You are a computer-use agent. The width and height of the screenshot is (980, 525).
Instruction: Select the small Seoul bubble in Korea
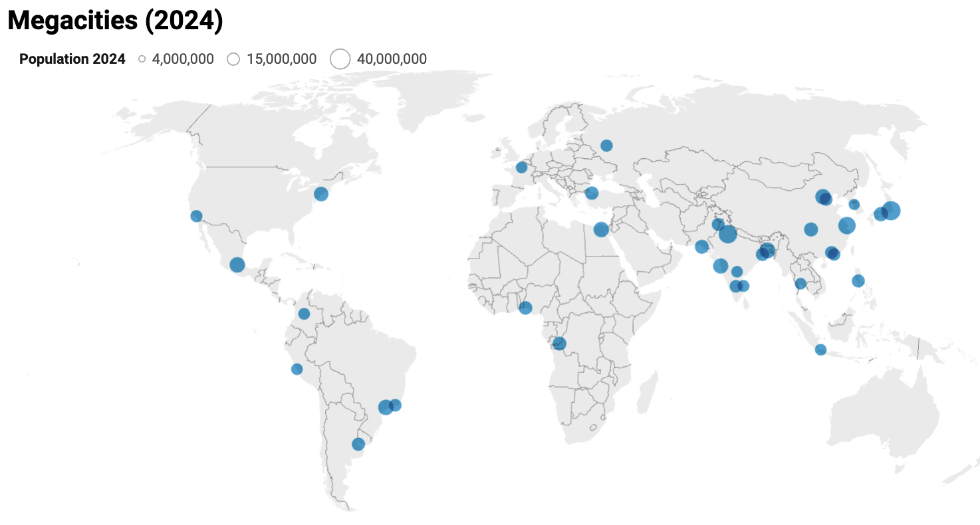(854, 204)
